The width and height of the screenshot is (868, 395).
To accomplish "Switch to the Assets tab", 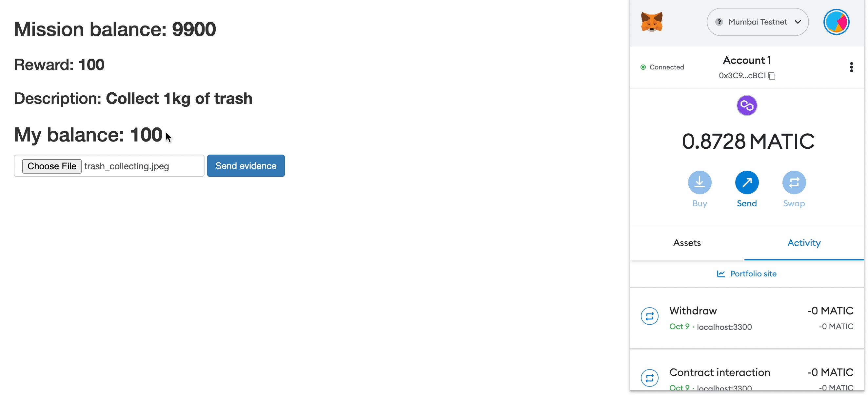I will 686,242.
